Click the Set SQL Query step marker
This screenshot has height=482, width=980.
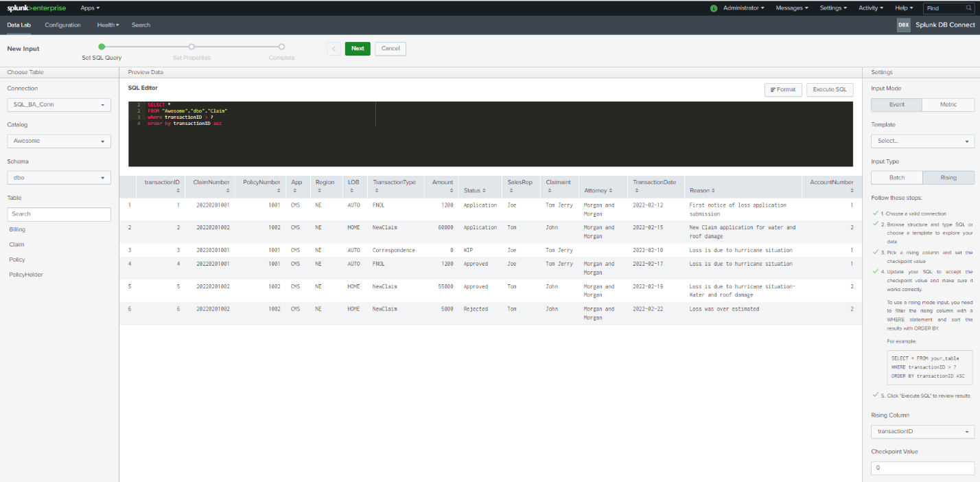[x=102, y=47]
